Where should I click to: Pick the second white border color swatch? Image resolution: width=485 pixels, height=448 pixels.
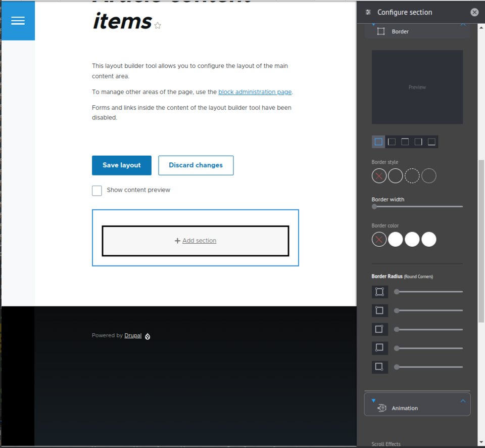coord(412,239)
